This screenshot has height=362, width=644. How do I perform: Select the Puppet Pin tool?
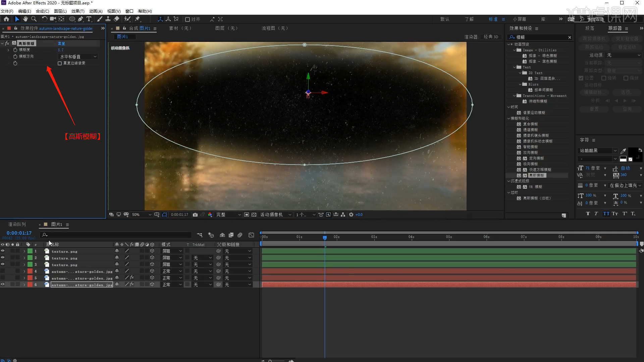pos(137,19)
